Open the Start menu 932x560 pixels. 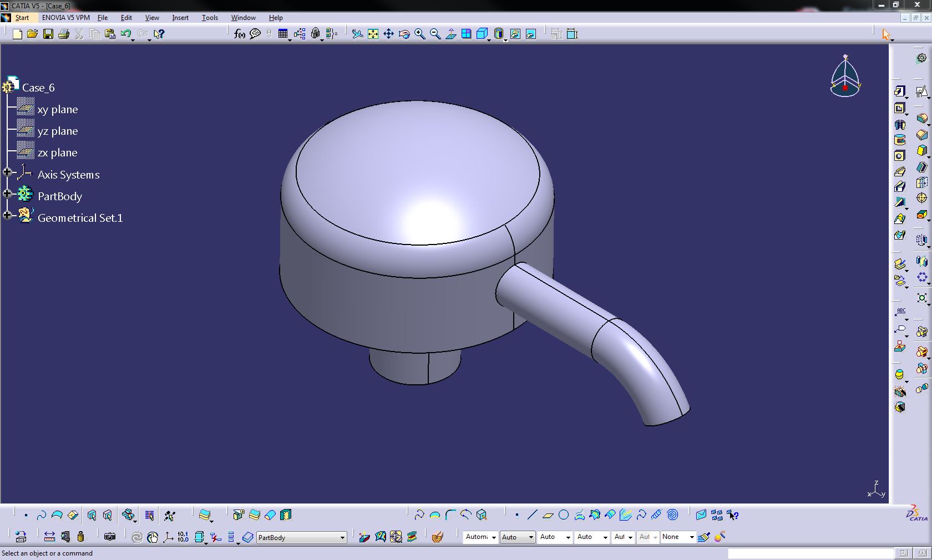(22, 18)
